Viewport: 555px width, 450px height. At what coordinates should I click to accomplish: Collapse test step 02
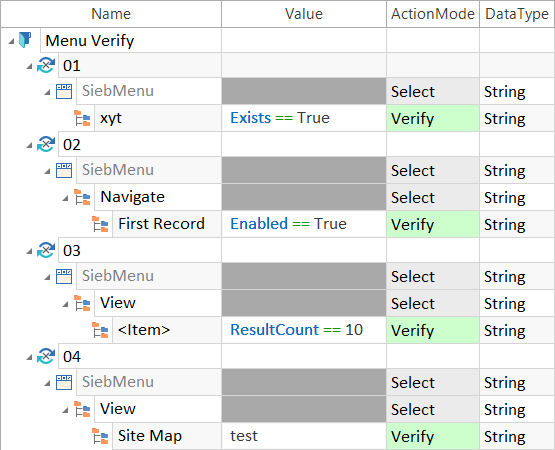[x=29, y=145]
